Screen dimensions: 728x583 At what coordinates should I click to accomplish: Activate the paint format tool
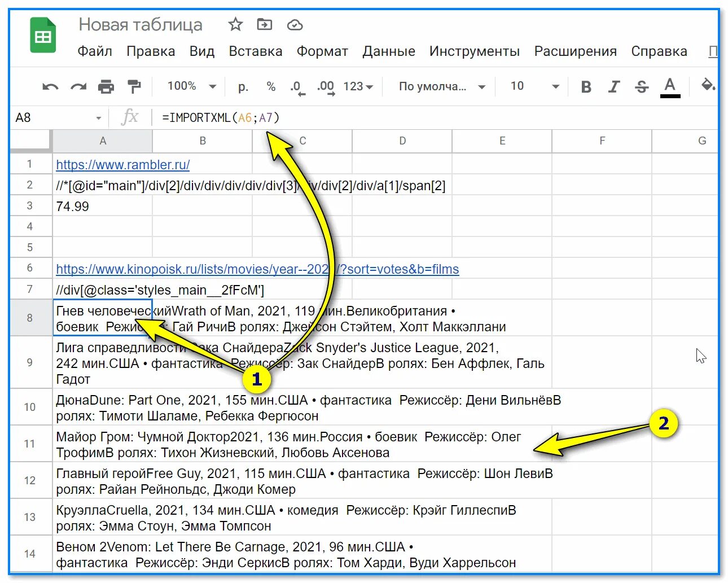134,86
